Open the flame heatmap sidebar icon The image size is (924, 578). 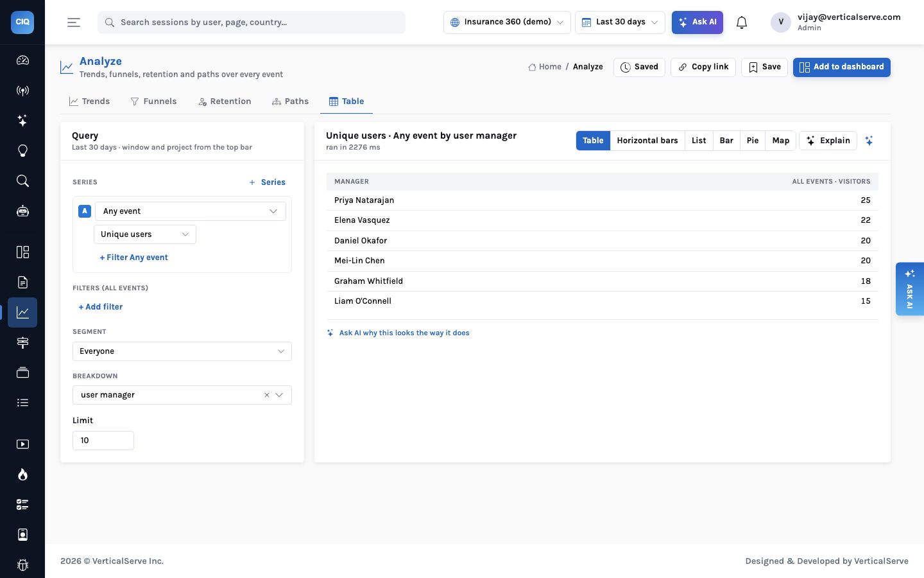(x=22, y=474)
